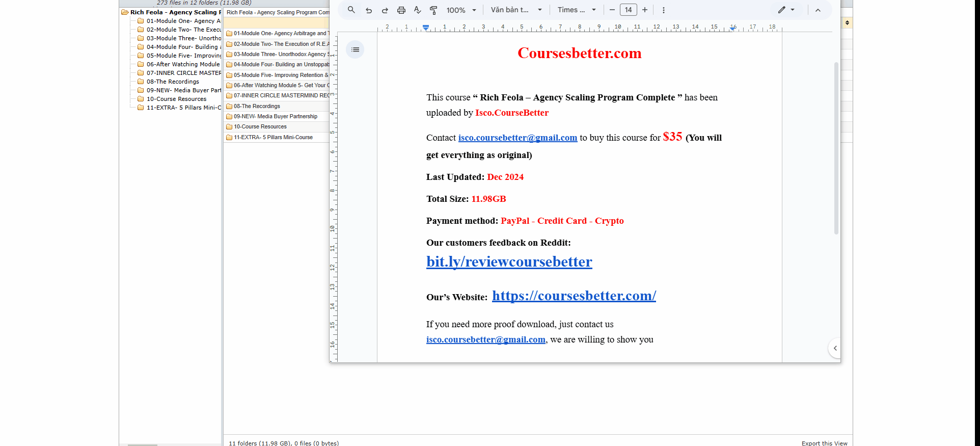Viewport: 980px width, 446px height.
Task: Increase the font size
Action: (645, 10)
